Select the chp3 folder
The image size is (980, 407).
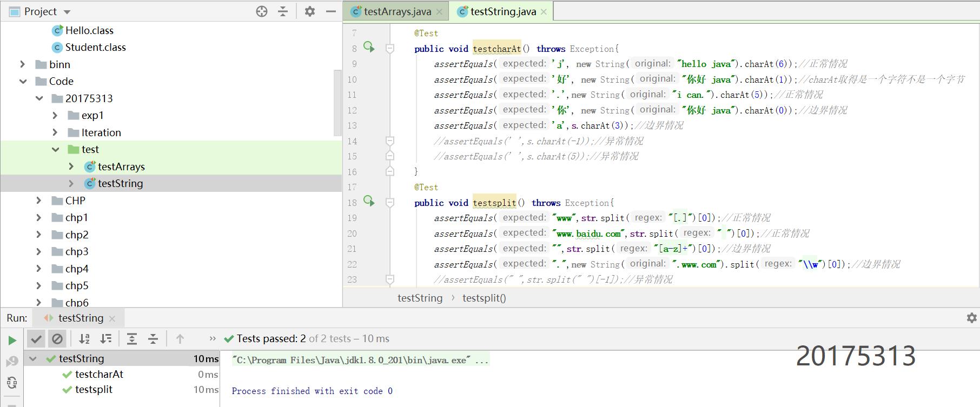tap(70, 251)
